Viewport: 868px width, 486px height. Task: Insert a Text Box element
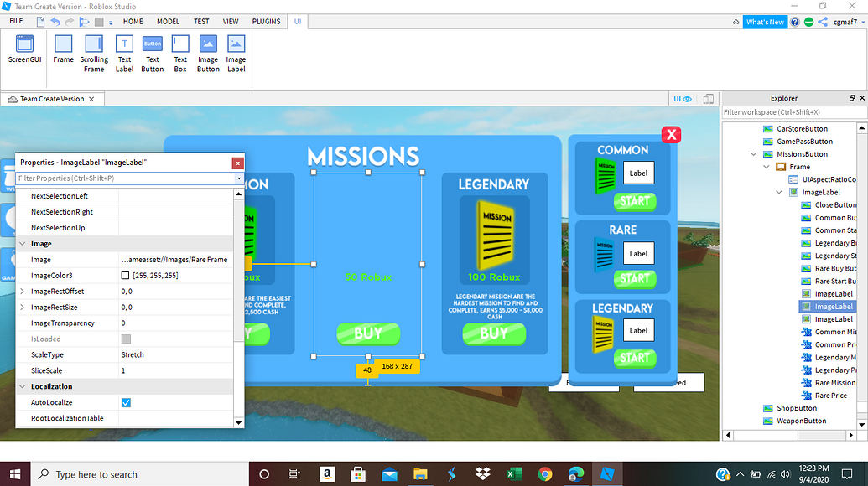point(180,54)
